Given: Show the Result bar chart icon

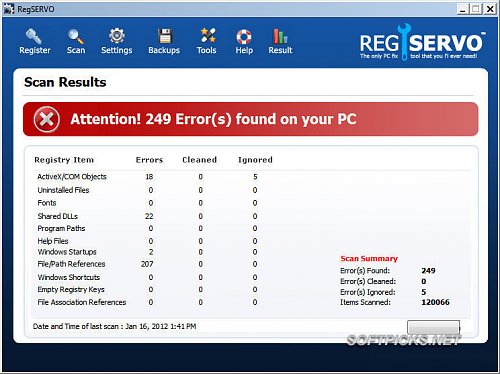Looking at the screenshot, I should pos(280,36).
